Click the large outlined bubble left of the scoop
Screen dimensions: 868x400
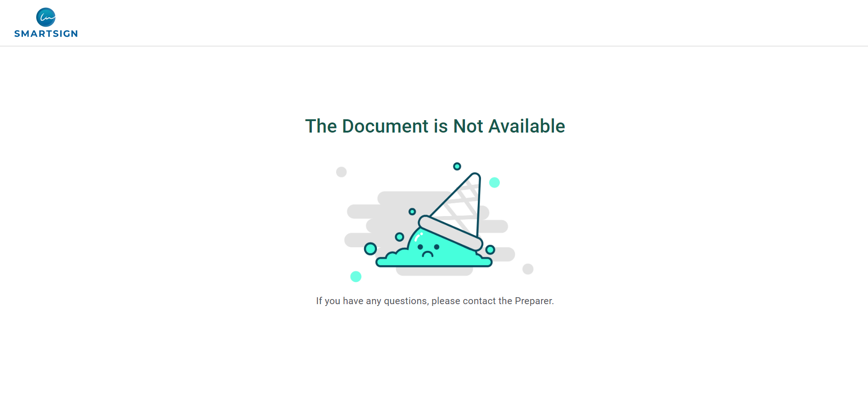click(x=370, y=249)
